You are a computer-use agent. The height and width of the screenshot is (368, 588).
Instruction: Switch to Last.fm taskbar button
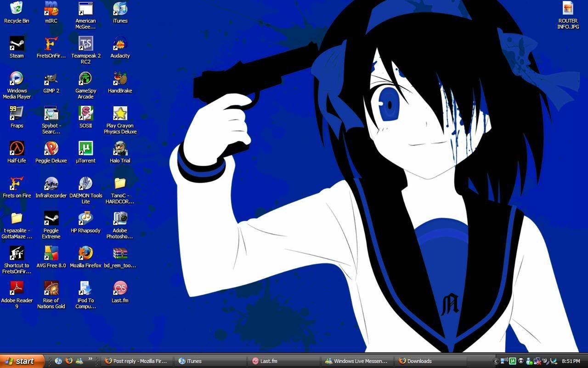point(284,361)
